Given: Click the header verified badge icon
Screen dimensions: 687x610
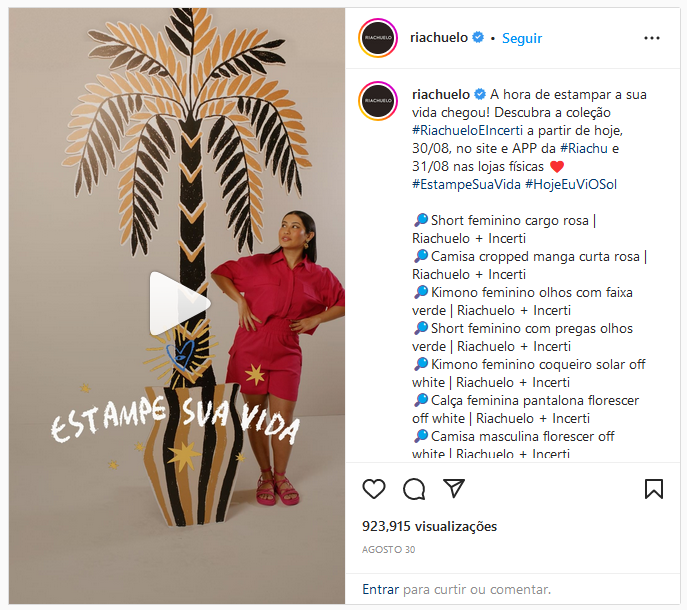Looking at the screenshot, I should (478, 38).
